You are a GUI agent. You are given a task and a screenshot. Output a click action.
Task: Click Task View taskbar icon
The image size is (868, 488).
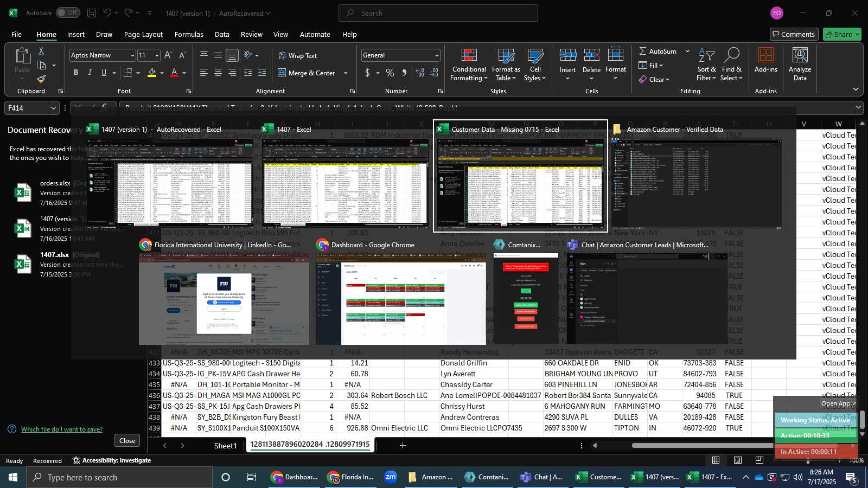(252, 477)
